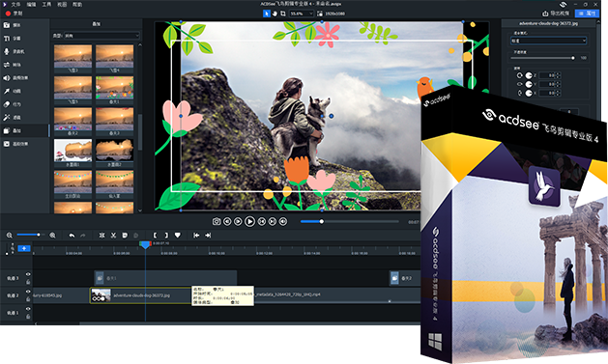The height and width of the screenshot is (364, 608).
Task: Select the flower-border overlay thumbnail
Action: (114, 89)
